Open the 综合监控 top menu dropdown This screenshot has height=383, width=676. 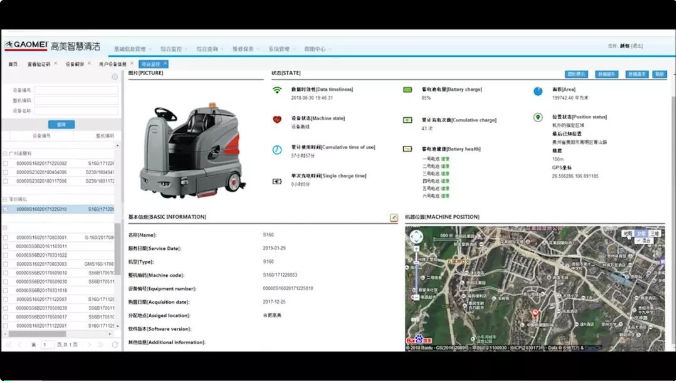point(174,49)
